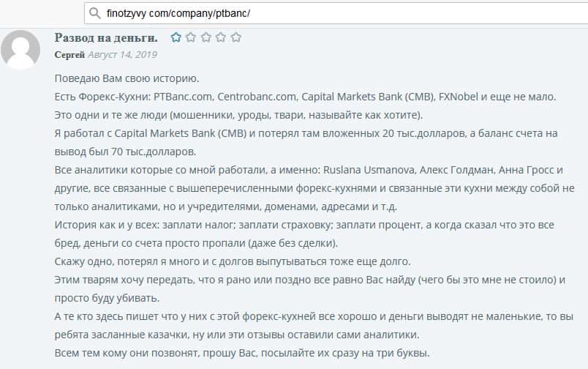Click the opening line "Поведаю Вам свою историю."
This screenshot has height=369, width=588.
click(126, 78)
